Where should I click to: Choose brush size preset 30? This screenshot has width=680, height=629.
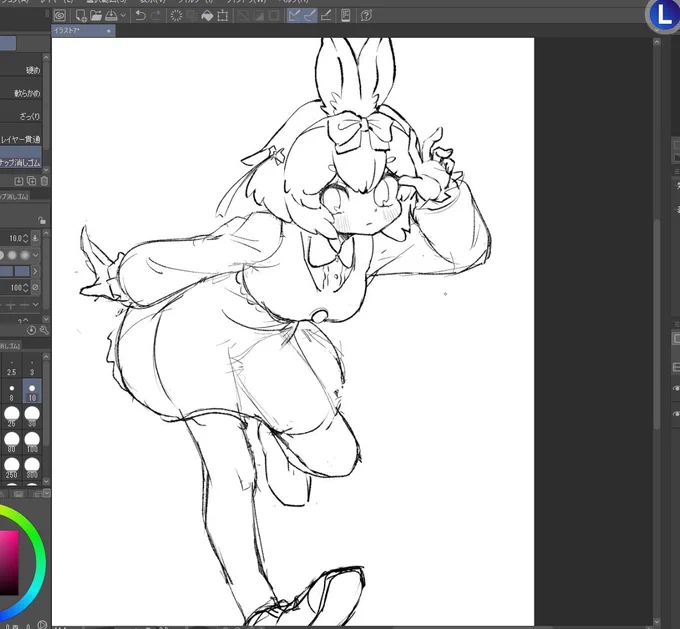32,417
